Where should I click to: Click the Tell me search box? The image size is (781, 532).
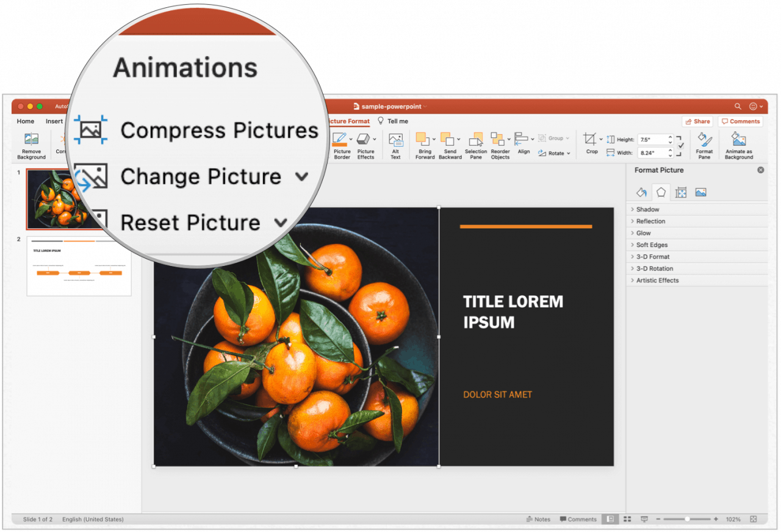click(394, 121)
